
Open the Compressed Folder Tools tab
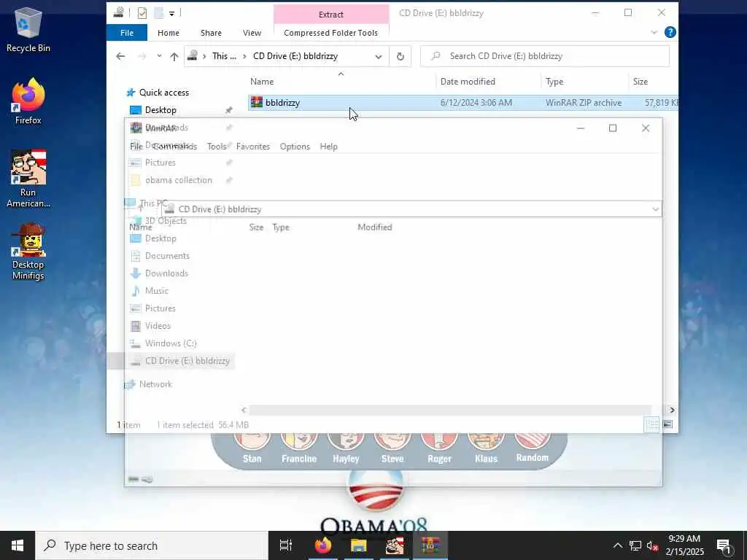click(x=330, y=32)
